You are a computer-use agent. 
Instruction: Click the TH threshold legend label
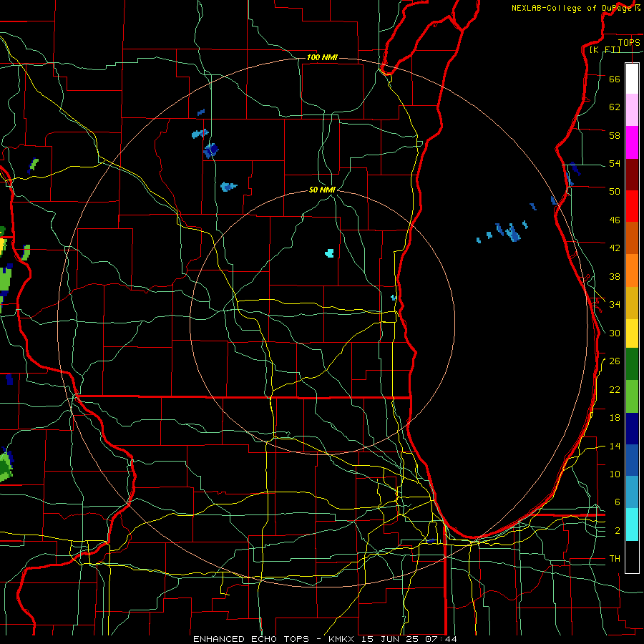point(615,559)
